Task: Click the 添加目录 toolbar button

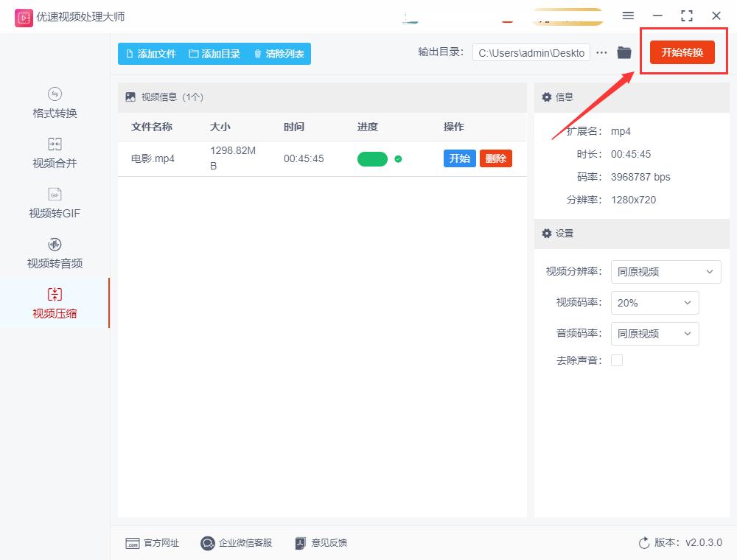Action: click(x=214, y=53)
